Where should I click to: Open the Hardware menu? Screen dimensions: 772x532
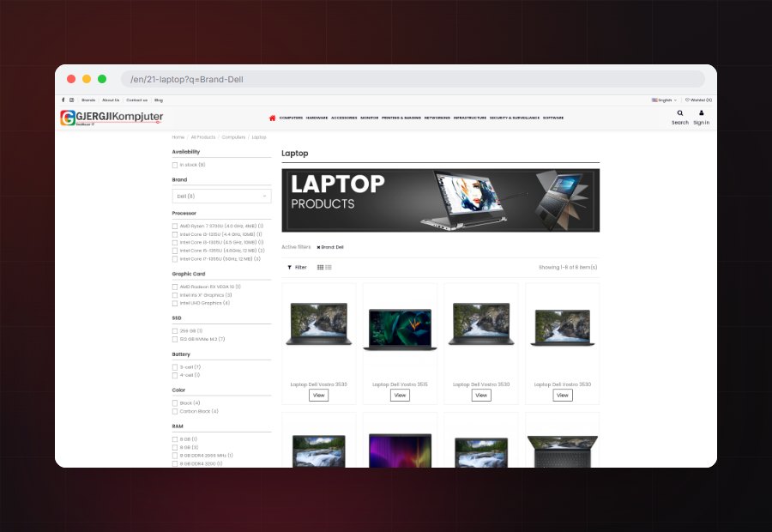(317, 118)
